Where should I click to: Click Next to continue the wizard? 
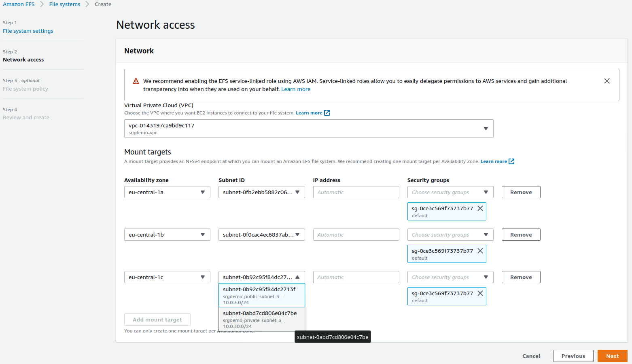(x=612, y=356)
